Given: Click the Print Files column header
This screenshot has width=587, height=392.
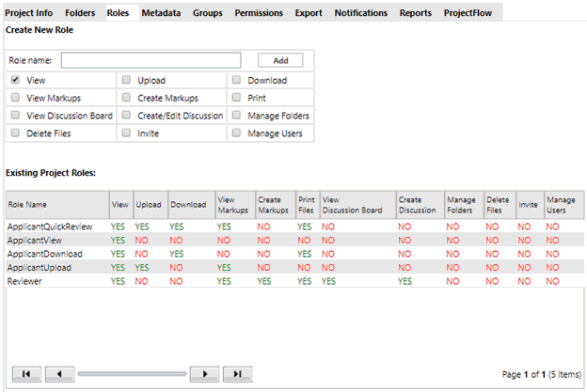Looking at the screenshot, I should (x=308, y=205).
